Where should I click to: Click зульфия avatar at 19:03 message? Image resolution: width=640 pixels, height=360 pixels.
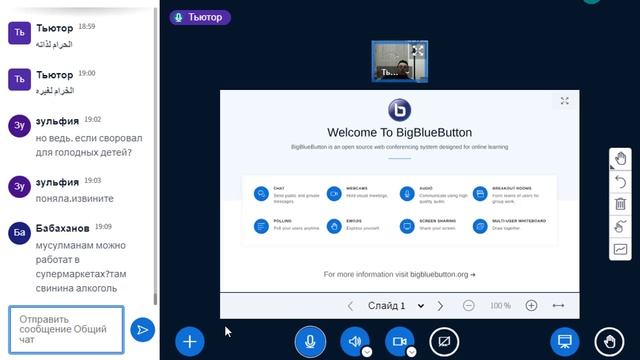pyautogui.click(x=19, y=187)
